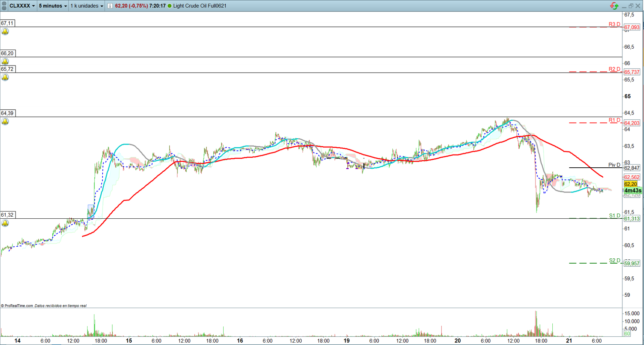Select the 67,11 alert price label
This screenshot has width=644, height=345.
tap(7, 23)
